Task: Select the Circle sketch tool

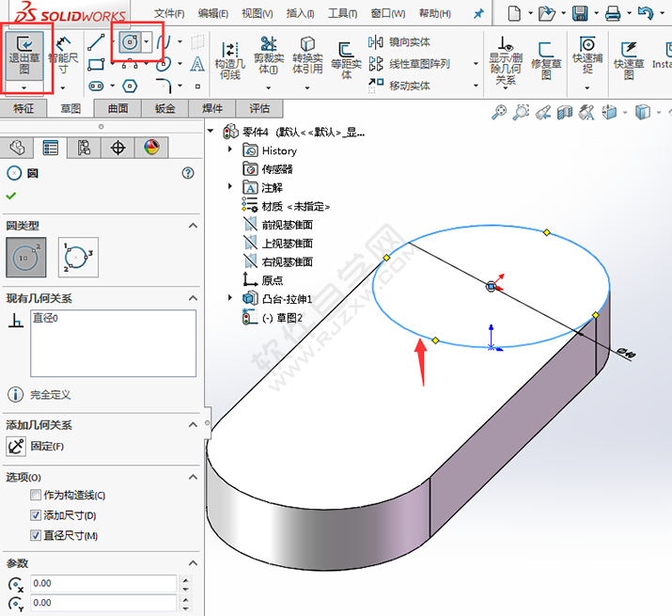Action: click(x=130, y=42)
